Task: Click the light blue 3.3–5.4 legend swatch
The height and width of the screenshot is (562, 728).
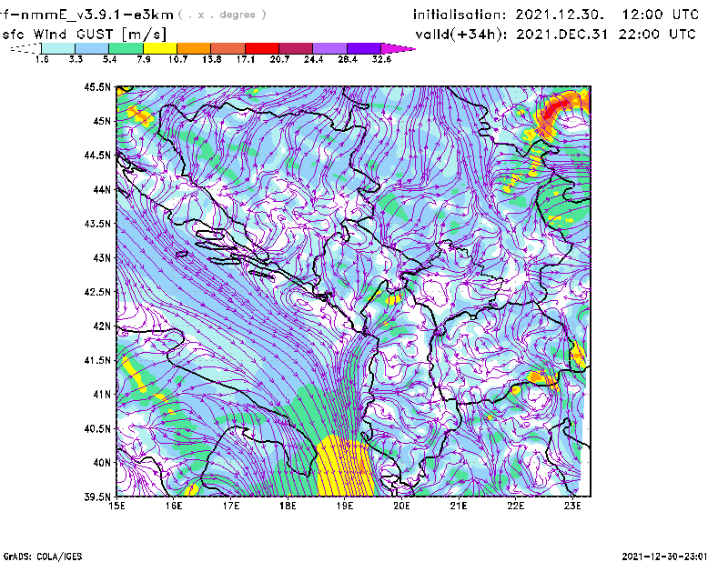Action: pyautogui.click(x=92, y=48)
